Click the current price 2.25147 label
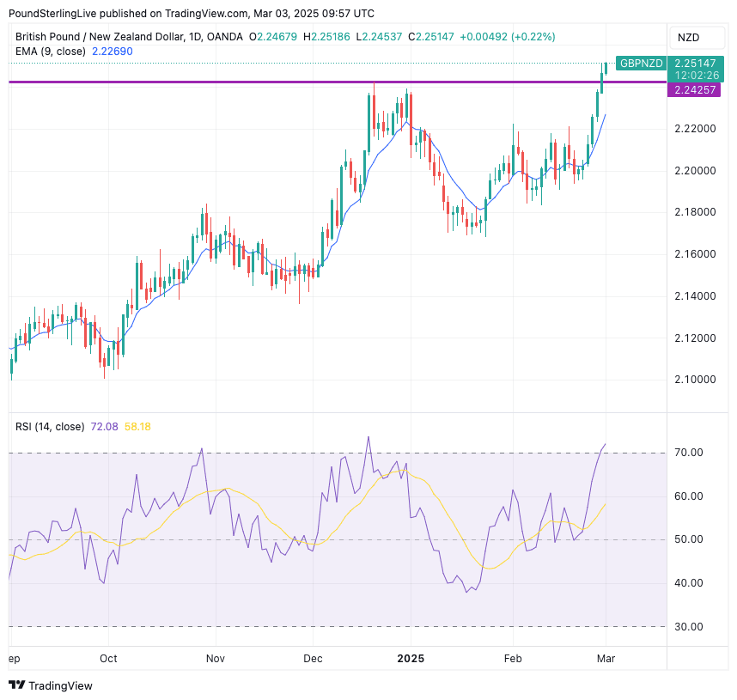This screenshot has width=737, height=700. (695, 64)
